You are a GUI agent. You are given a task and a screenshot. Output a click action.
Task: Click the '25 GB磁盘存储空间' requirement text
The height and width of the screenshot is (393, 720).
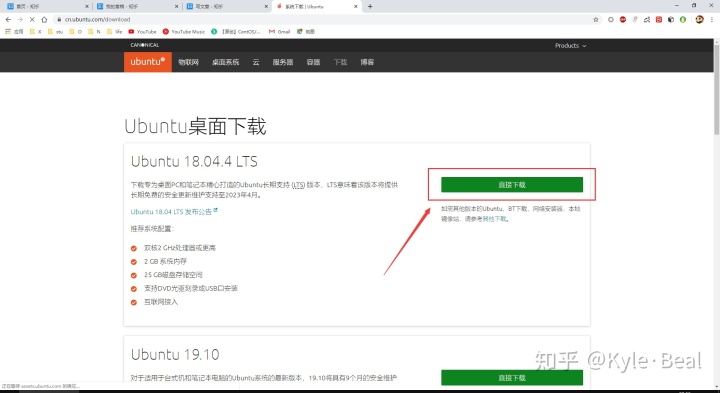(173, 275)
